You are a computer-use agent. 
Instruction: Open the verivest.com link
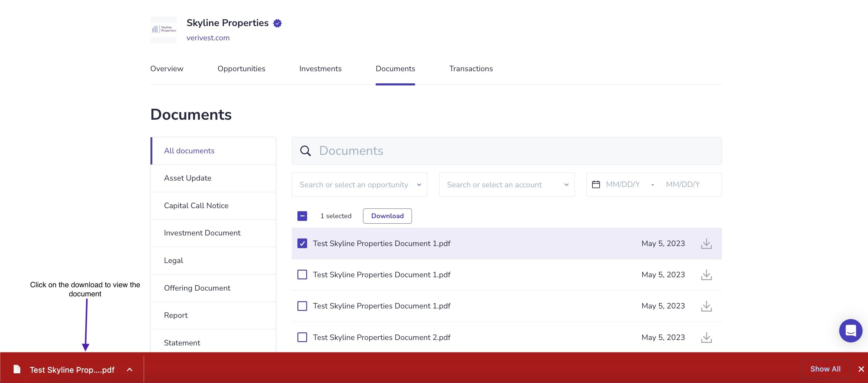[208, 38]
